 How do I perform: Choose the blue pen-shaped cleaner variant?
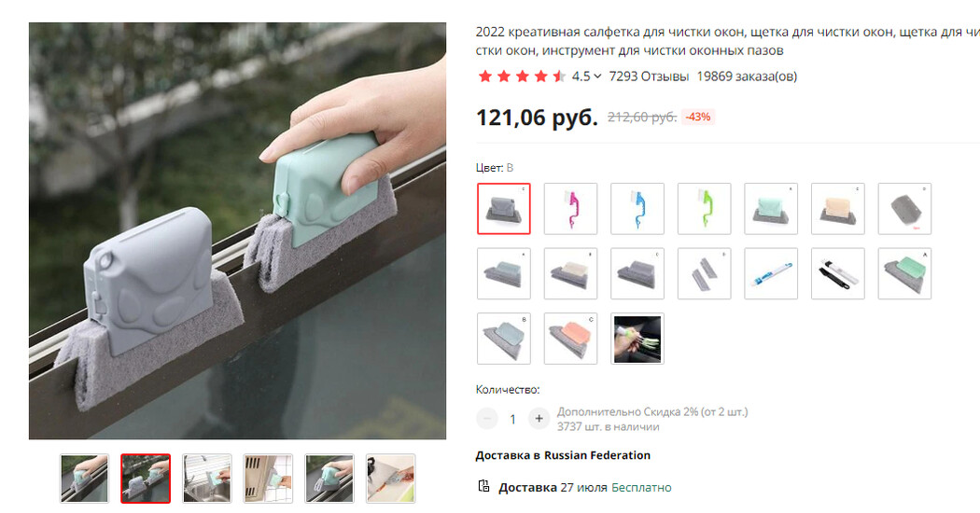[771, 273]
